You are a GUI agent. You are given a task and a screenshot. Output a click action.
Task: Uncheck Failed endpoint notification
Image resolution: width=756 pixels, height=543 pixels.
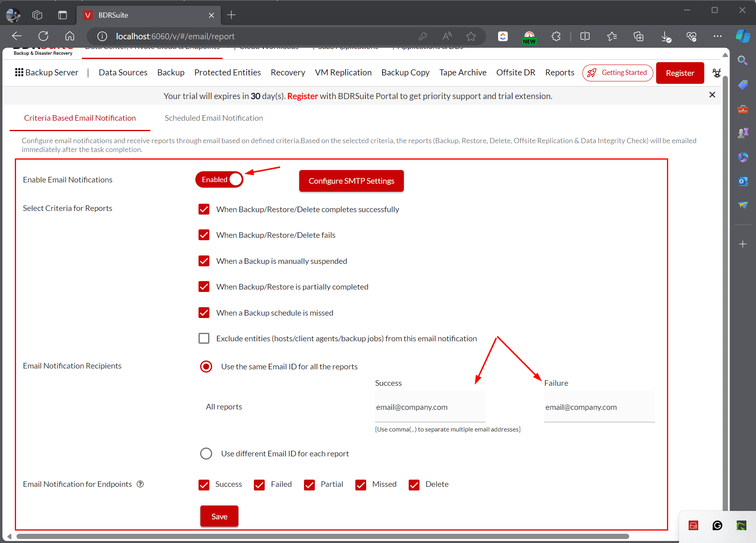point(259,485)
